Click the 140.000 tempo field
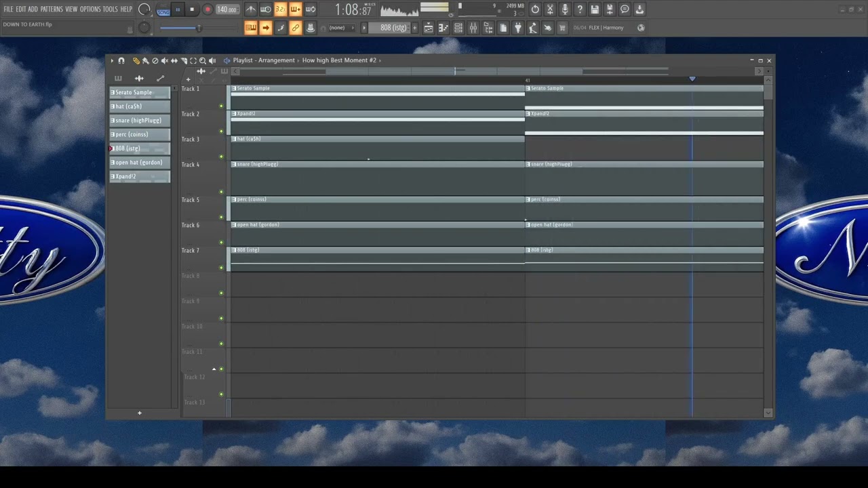 point(227,9)
